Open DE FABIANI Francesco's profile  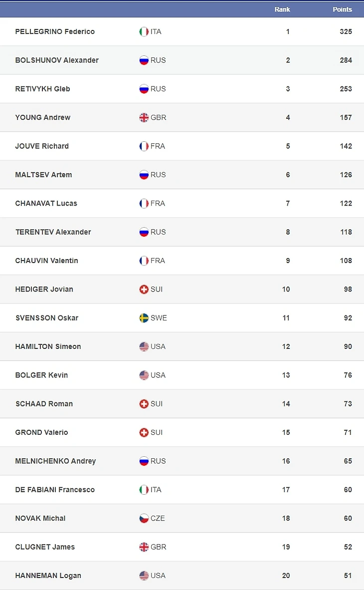pyautogui.click(x=55, y=490)
